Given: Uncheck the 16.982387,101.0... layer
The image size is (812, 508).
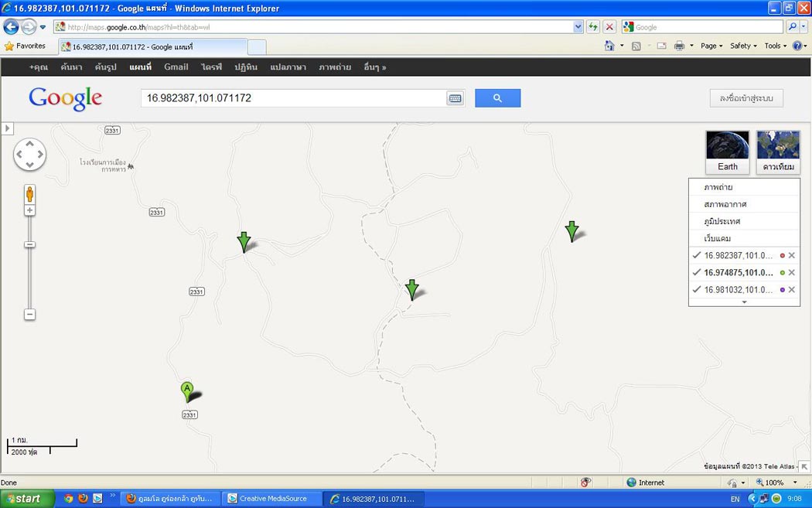Looking at the screenshot, I should point(697,255).
